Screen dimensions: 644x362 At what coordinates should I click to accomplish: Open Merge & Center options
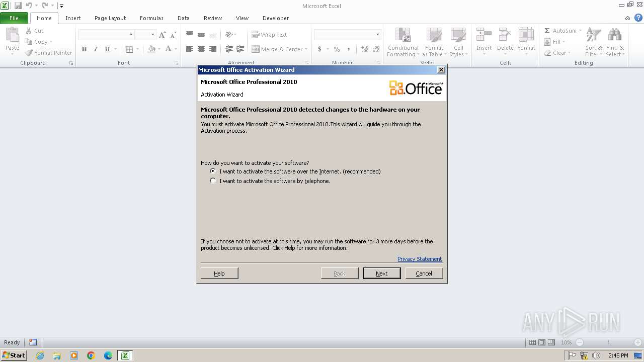(307, 49)
